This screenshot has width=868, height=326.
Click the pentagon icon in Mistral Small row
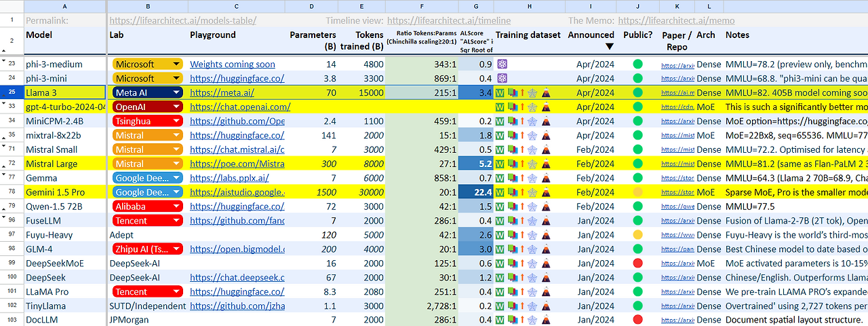coord(532,149)
